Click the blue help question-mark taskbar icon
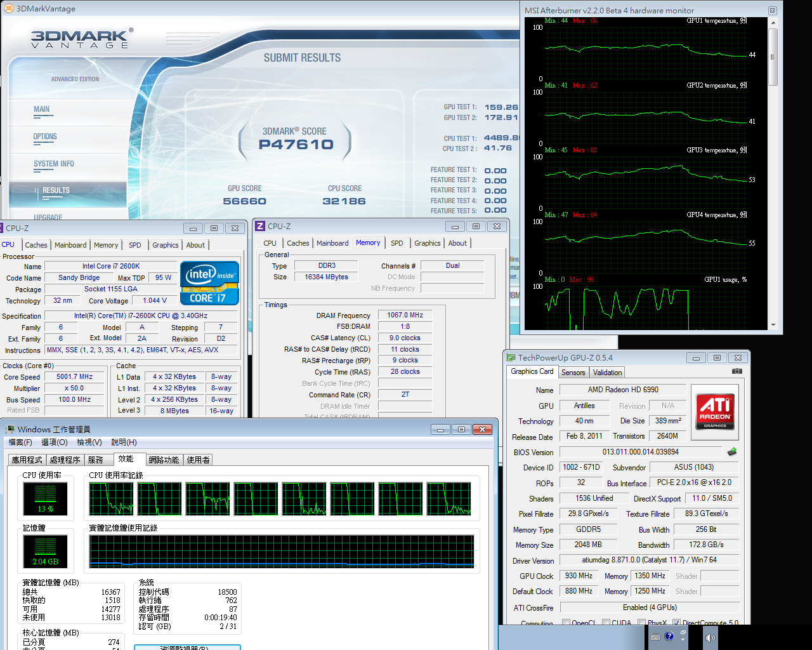The width and height of the screenshot is (812, 650). pyautogui.click(x=669, y=636)
